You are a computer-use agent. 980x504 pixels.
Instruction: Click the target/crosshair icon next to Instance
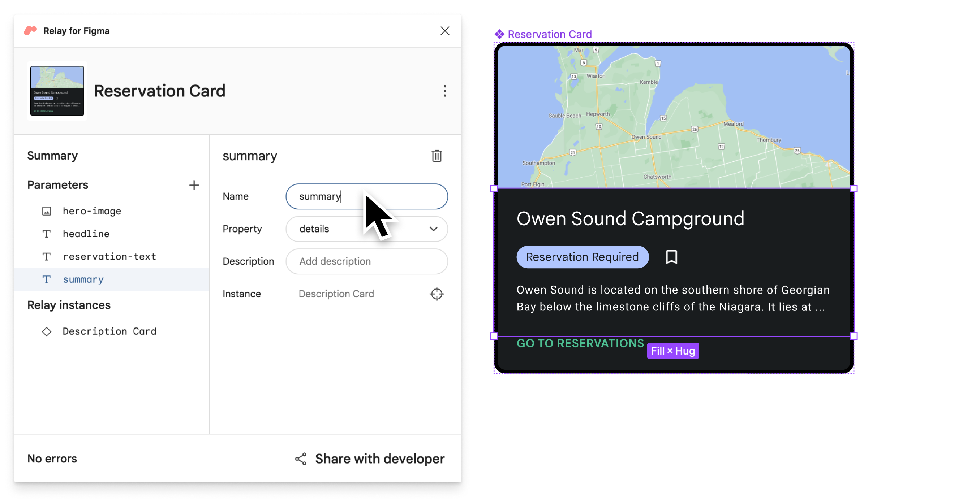point(437,294)
